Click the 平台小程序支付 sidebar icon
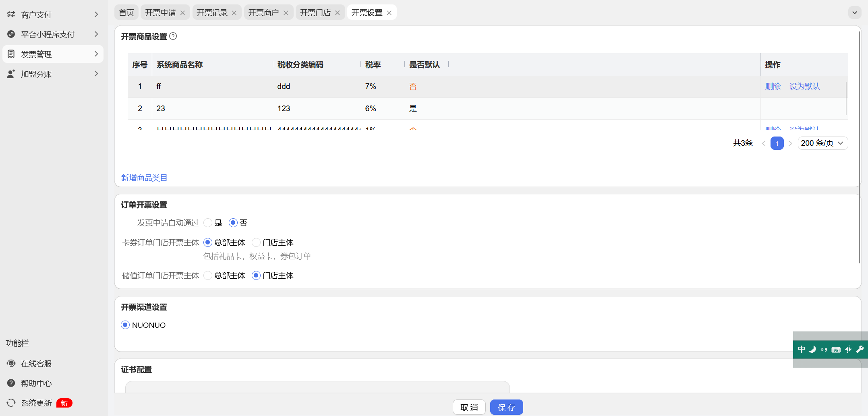 click(x=11, y=34)
